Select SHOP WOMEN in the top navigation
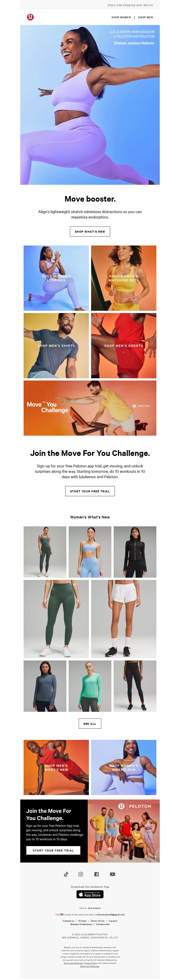Screen dimensions: 180x980 click(121, 18)
